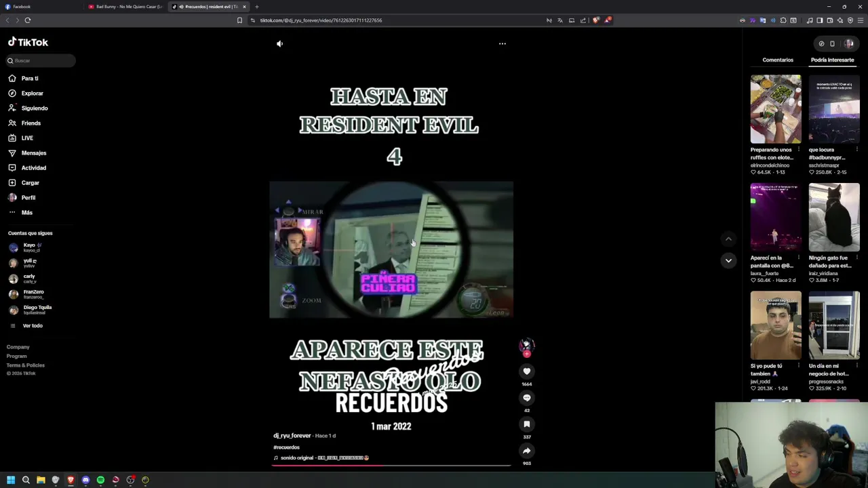Click the phone icon next to the profile avatar
The image size is (868, 488).
(x=833, y=43)
